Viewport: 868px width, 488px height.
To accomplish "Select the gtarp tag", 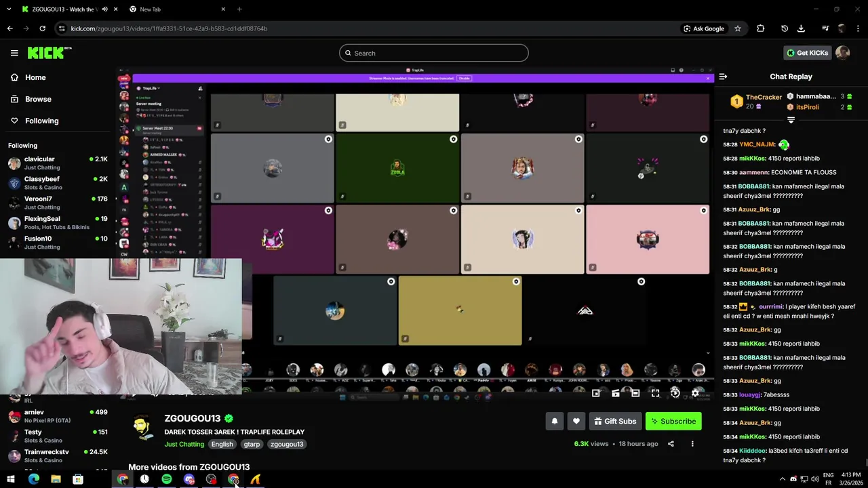I will (x=252, y=444).
